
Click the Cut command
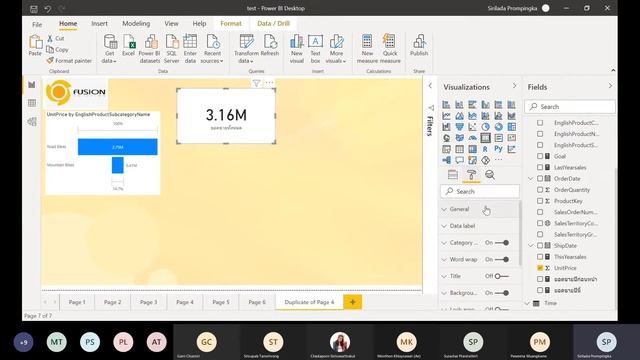[55, 38]
